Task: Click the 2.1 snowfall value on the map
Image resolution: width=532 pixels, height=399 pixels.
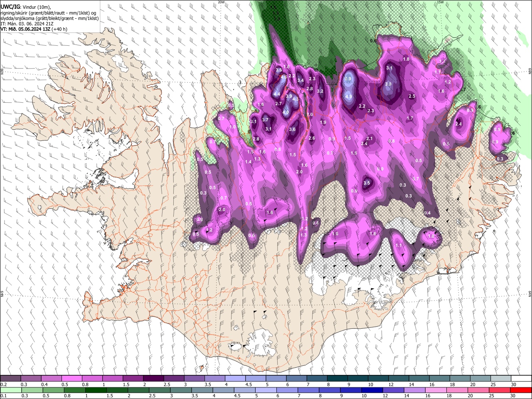Action: pyautogui.click(x=369, y=138)
